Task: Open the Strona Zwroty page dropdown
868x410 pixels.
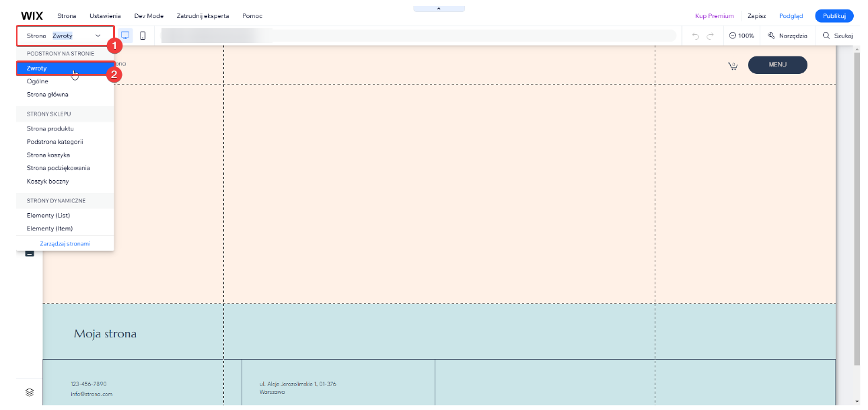Action: 65,36
